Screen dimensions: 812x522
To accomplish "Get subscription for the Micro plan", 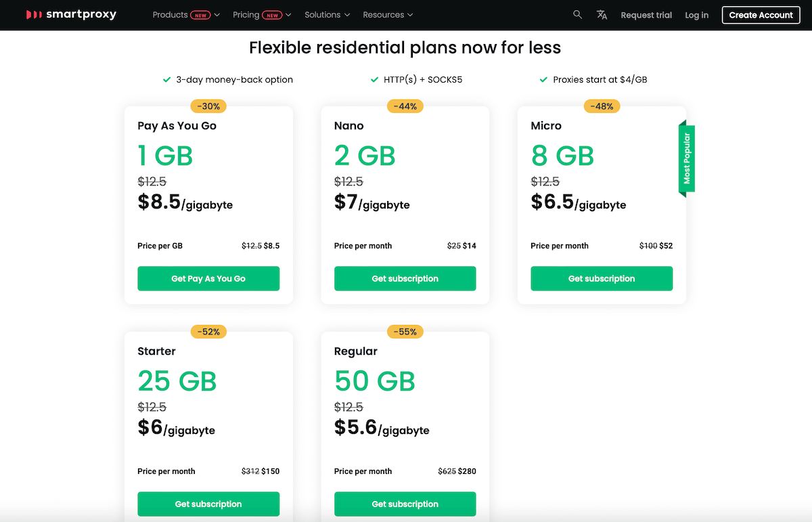I will tap(602, 278).
